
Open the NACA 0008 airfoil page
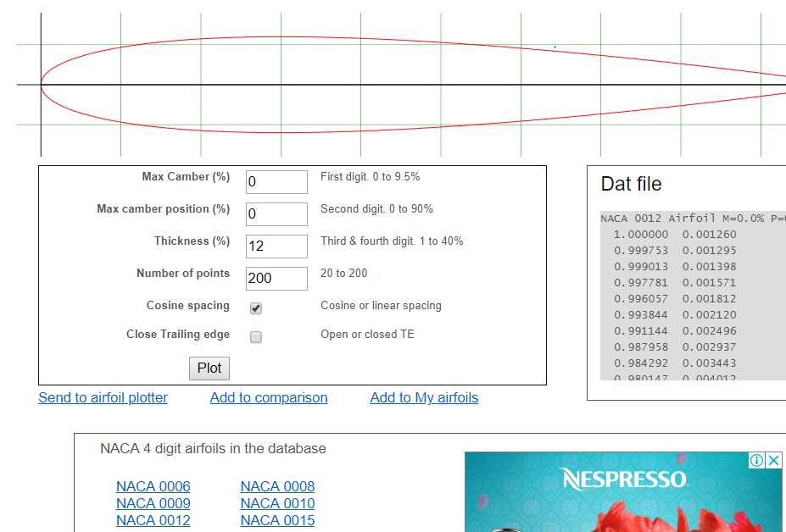277,486
